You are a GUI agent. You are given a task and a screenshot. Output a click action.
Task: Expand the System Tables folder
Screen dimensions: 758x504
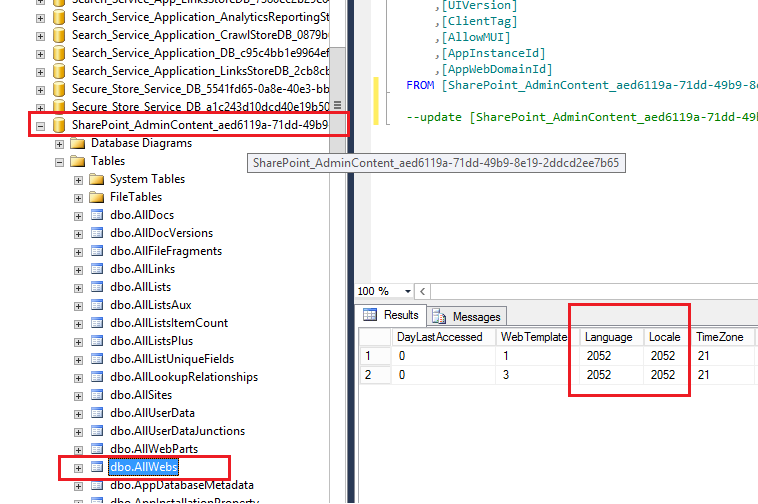[78, 180]
